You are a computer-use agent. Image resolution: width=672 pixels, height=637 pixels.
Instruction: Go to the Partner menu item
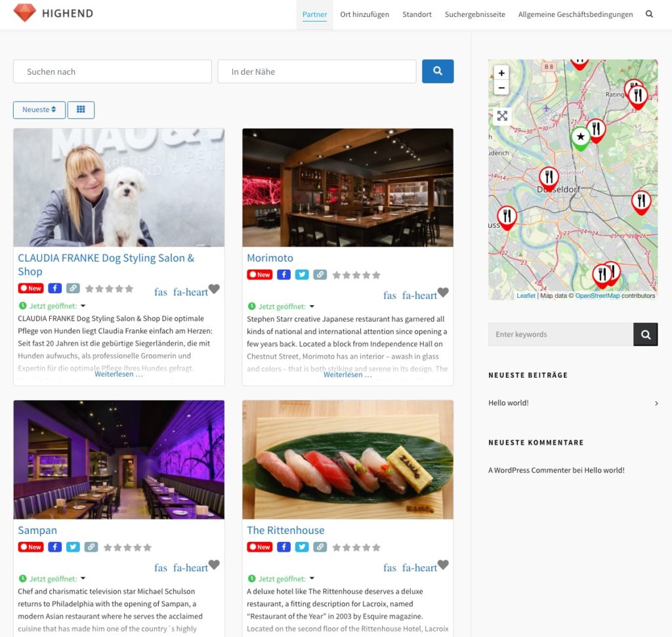pyautogui.click(x=314, y=14)
